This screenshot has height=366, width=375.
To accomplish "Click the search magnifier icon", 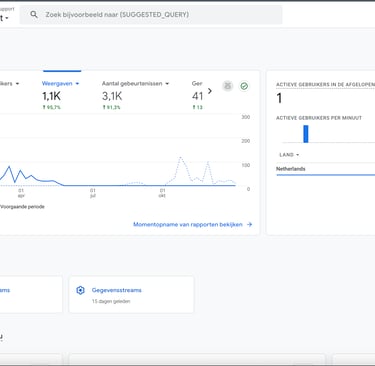I will click(34, 14).
